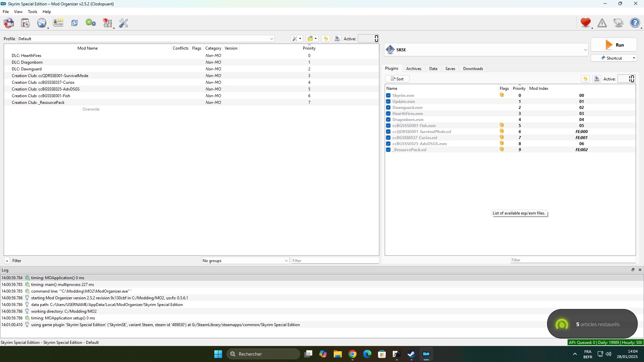This screenshot has width=644, height=362.
Task: Click the Mod Index column header
Action: pyautogui.click(x=539, y=88)
